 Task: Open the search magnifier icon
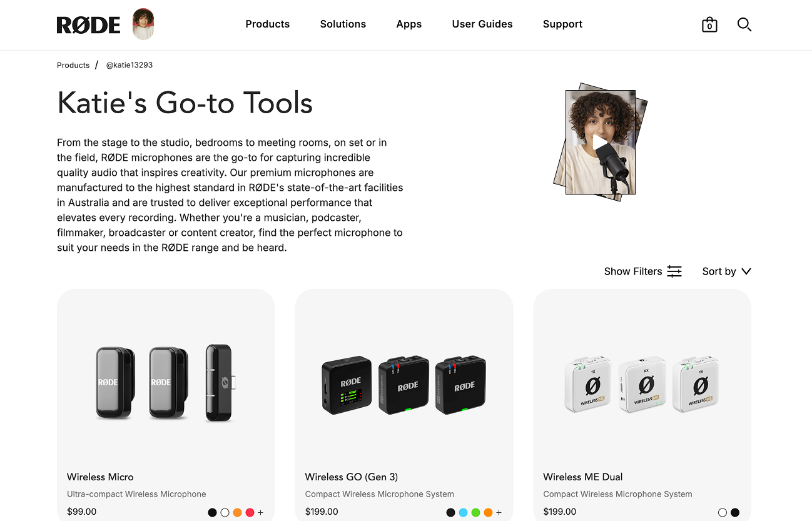tap(744, 24)
